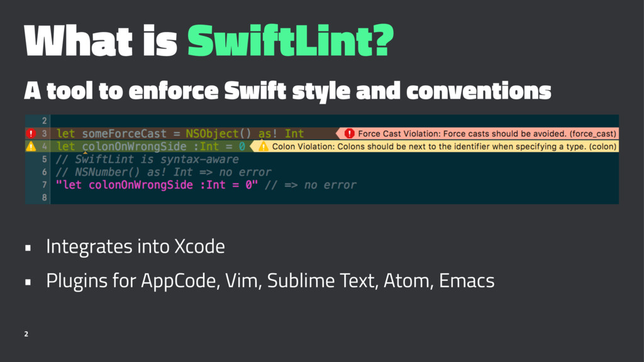Click the error icon inside the Force Cast Violation banner
The width and height of the screenshot is (644, 362).
[349, 133]
